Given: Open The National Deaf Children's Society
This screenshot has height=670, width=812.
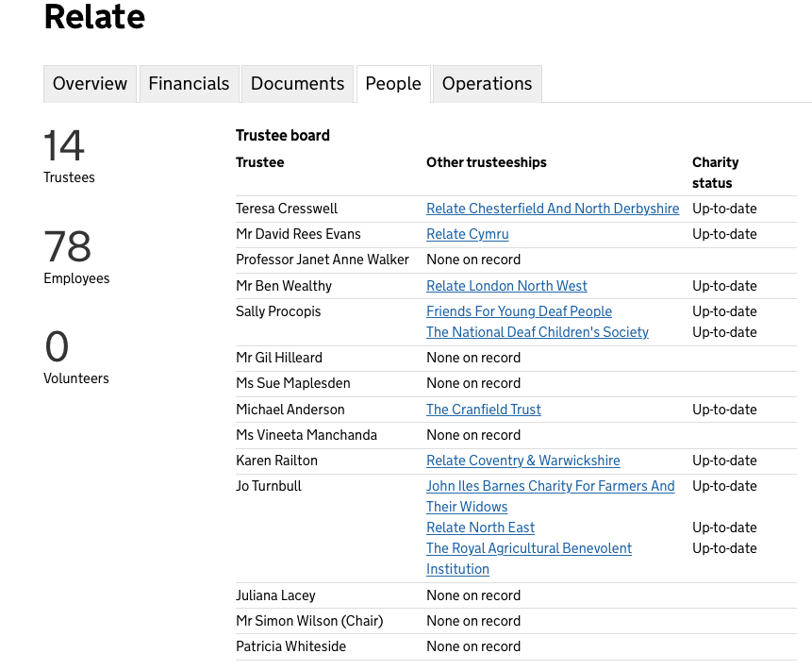Looking at the screenshot, I should [537, 332].
